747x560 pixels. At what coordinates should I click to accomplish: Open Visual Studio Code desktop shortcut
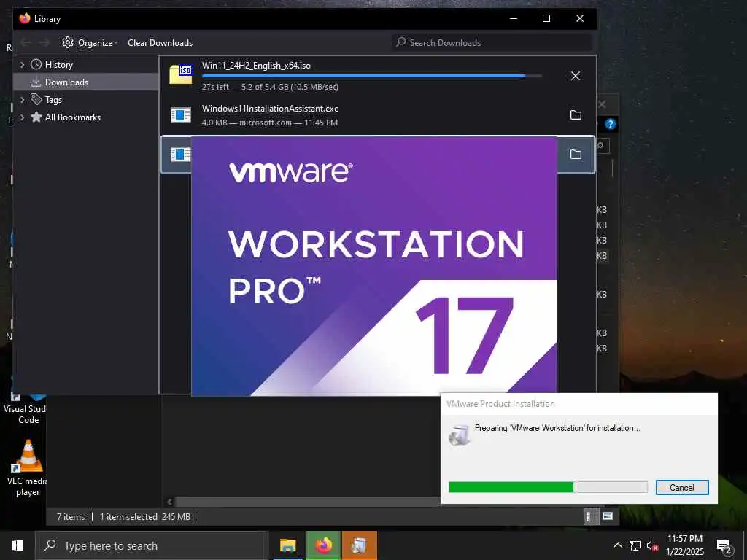click(x=25, y=408)
